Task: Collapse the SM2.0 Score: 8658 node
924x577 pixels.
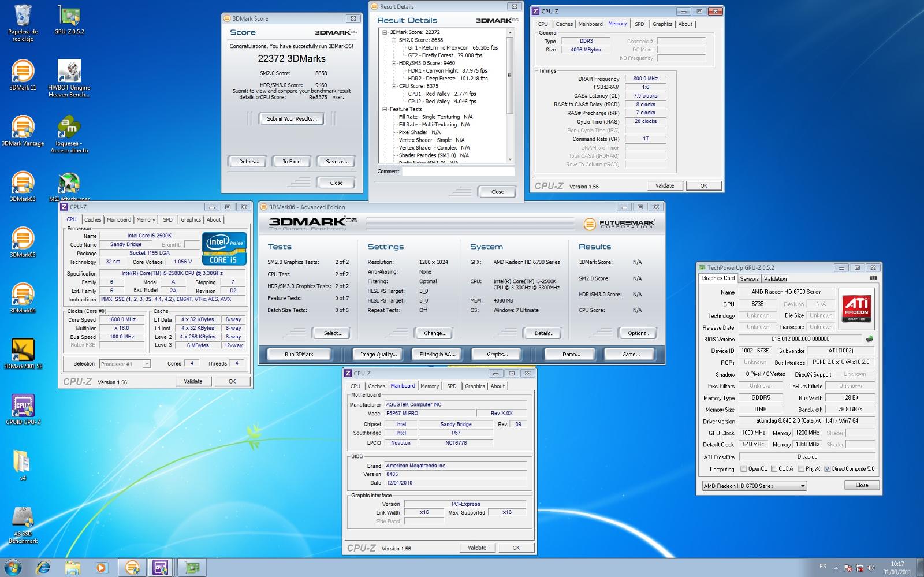Action: pyautogui.click(x=394, y=40)
